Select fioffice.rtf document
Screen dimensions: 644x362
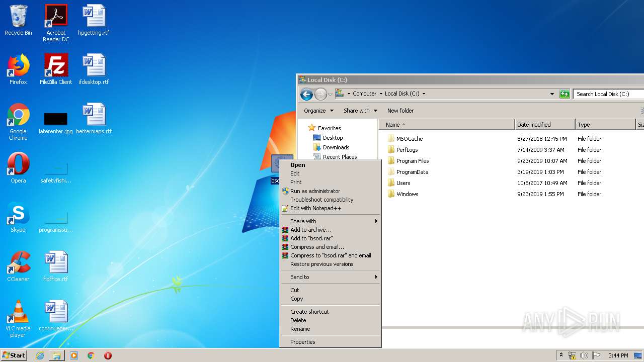coord(56,266)
